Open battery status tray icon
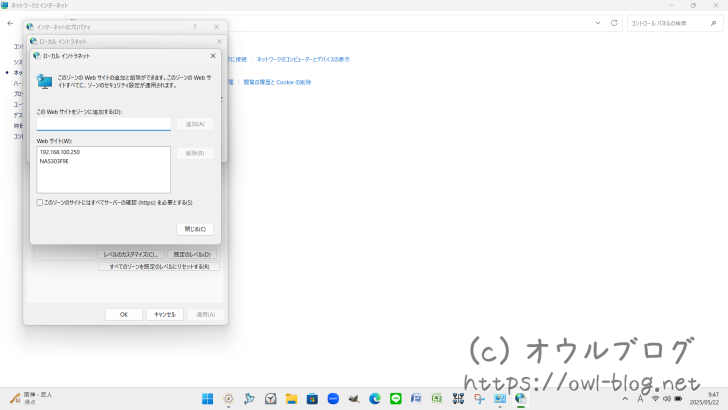Screen dimensions: 728x410 pyautogui.click(x=678, y=398)
